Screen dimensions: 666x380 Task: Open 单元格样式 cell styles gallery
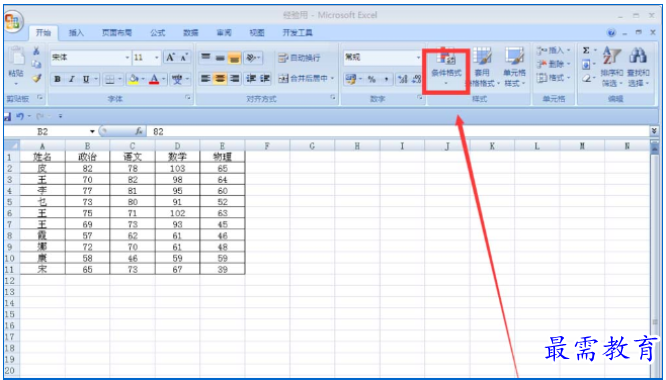[514, 68]
